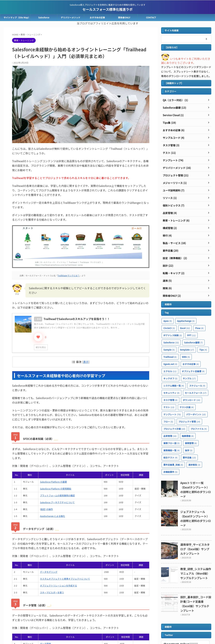Click the 続きを見る button

[x=41, y=347]
